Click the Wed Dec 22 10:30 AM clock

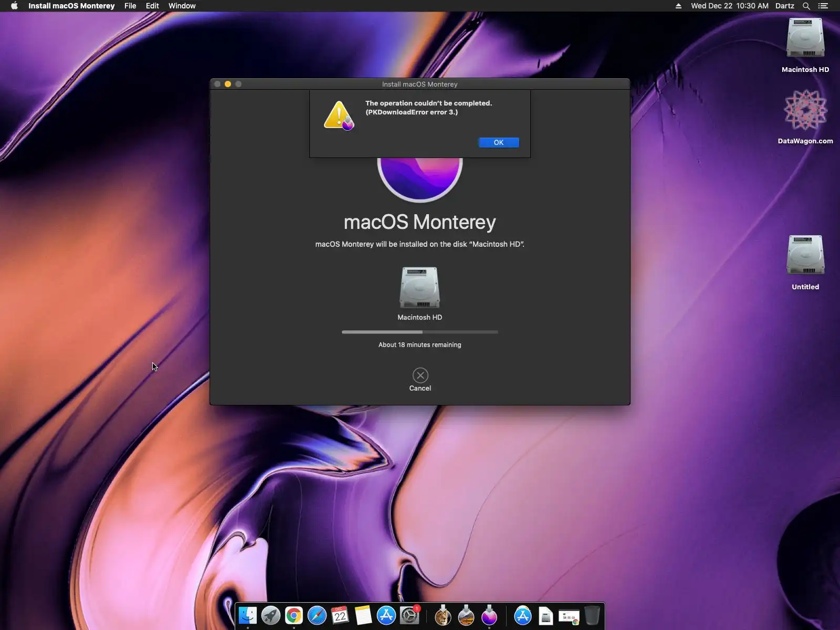point(730,6)
